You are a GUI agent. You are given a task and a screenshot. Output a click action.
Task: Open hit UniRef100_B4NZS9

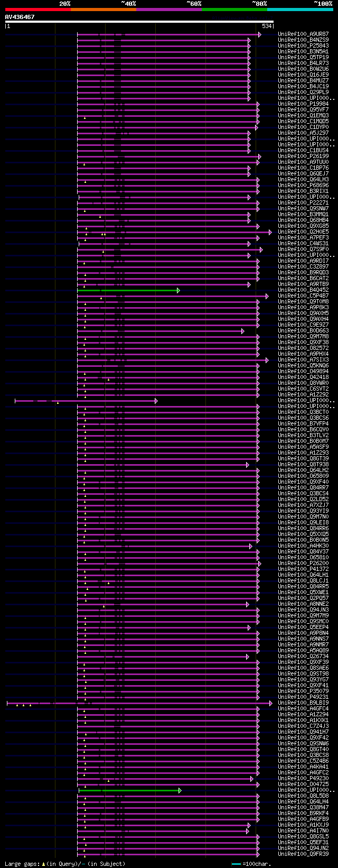tap(303, 40)
